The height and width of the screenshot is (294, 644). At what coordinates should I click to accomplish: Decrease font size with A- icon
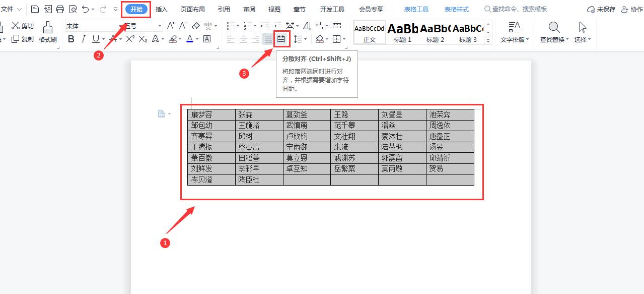tap(183, 26)
